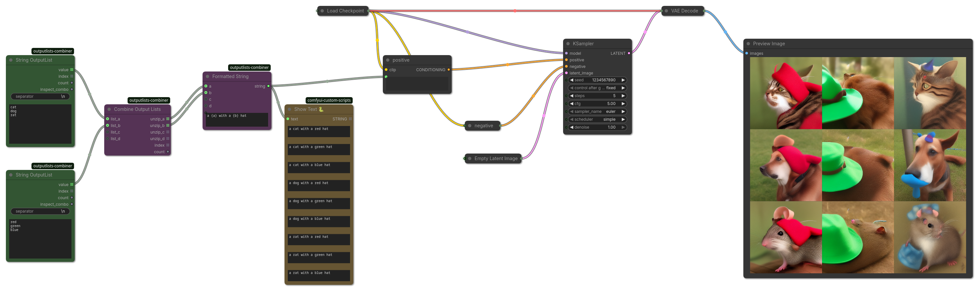Click the text area containing red, green, blue

(40, 239)
